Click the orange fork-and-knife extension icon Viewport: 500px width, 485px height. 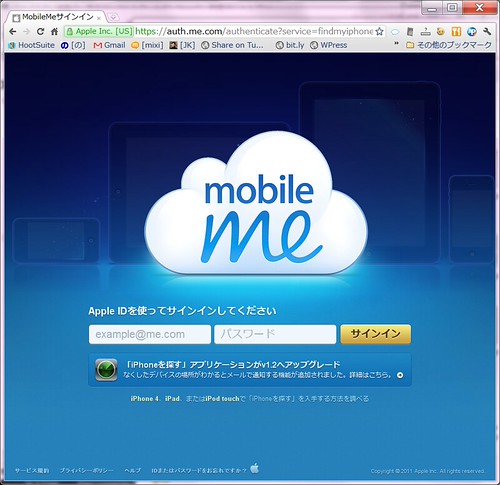coord(456,32)
